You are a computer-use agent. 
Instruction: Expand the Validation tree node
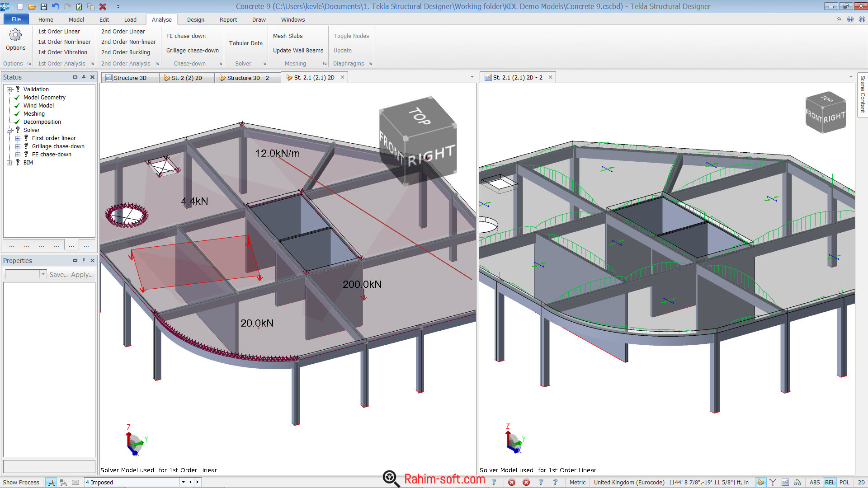coord(9,89)
